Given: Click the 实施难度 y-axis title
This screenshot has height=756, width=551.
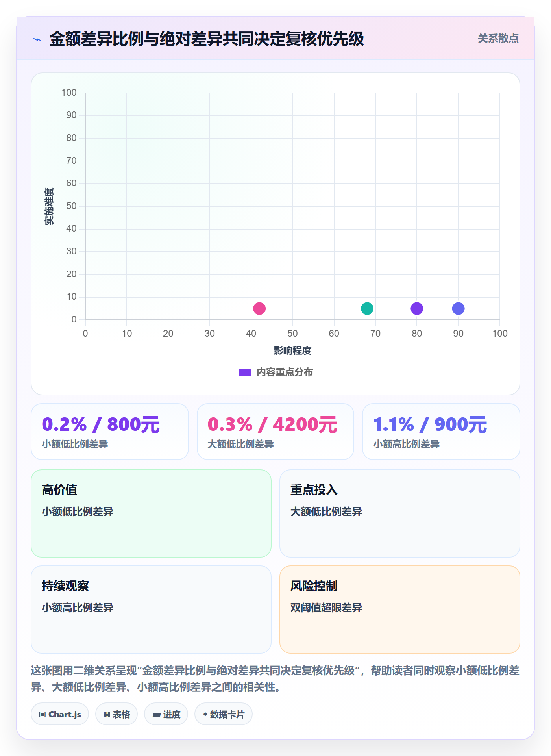Looking at the screenshot, I should click(x=49, y=206).
